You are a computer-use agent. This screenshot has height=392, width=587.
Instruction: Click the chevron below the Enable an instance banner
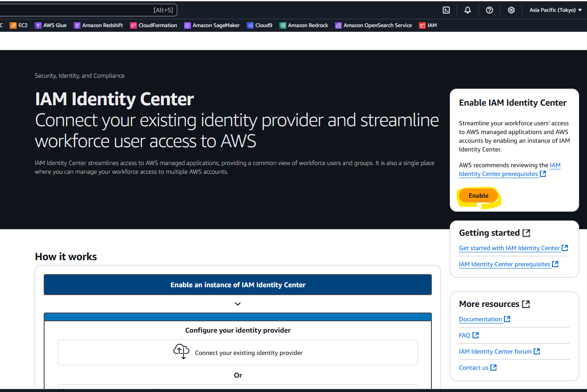pos(238,304)
